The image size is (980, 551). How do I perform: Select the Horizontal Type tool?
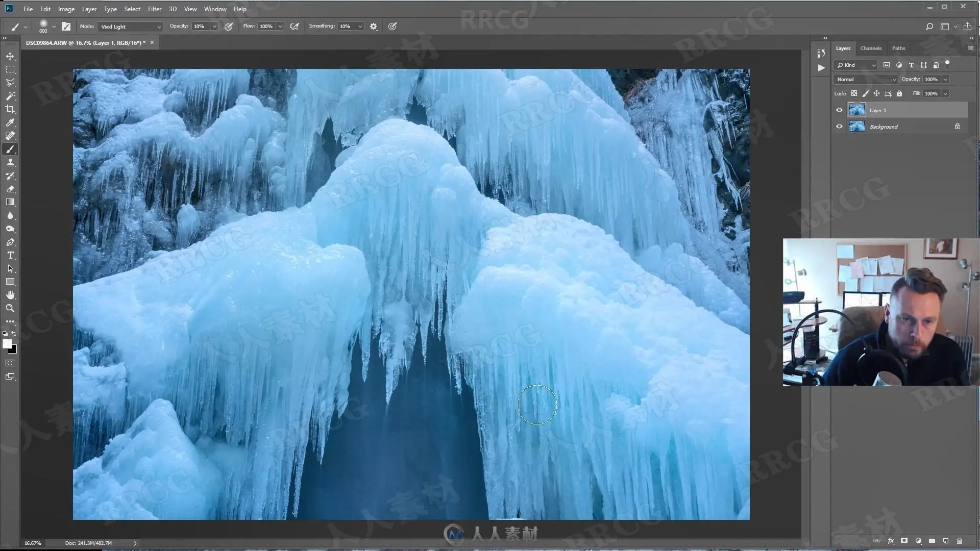tap(10, 255)
